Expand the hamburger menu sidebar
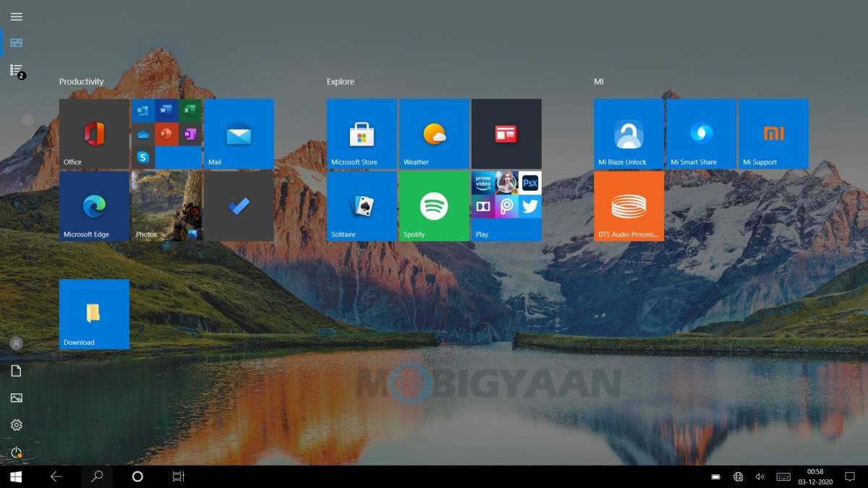 [x=16, y=16]
